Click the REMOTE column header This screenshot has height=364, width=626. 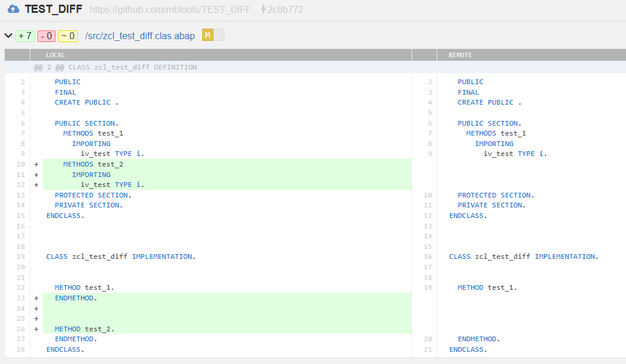tap(460, 55)
